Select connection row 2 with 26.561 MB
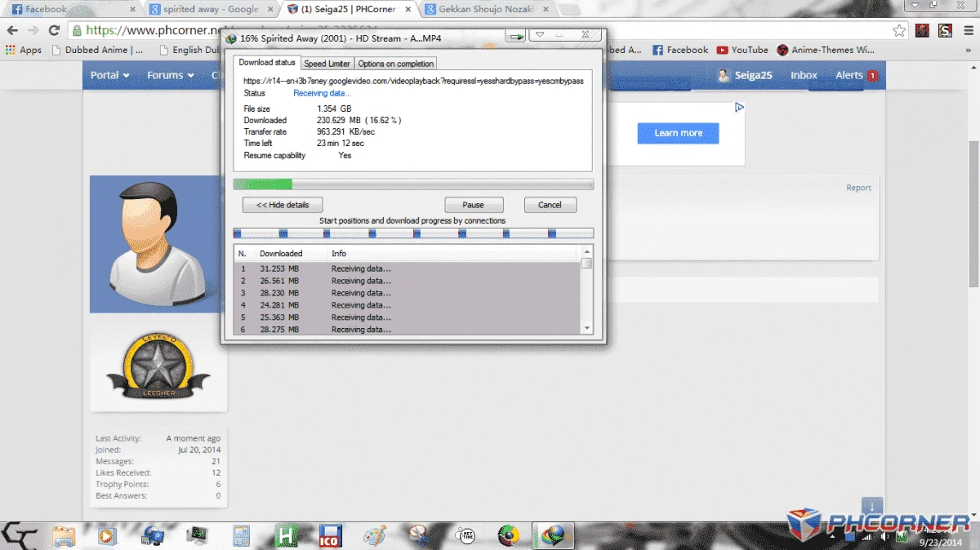The height and width of the screenshot is (550, 980). point(407,281)
